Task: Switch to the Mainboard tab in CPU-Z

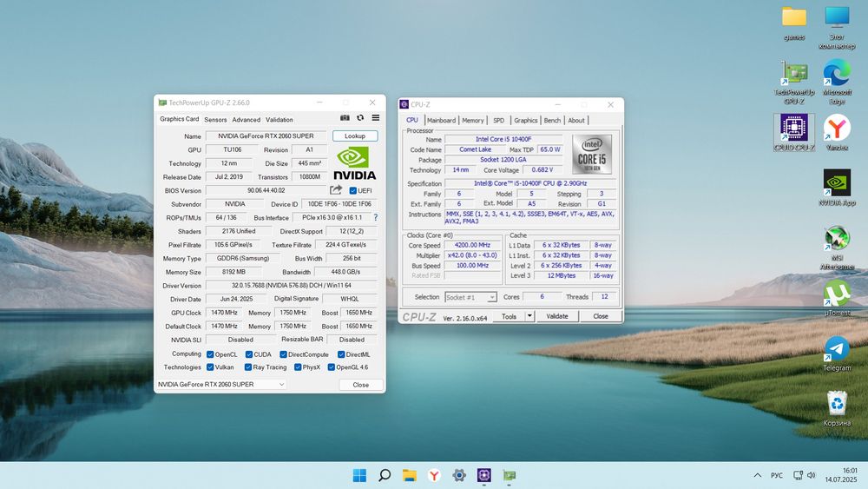Action: pyautogui.click(x=441, y=121)
